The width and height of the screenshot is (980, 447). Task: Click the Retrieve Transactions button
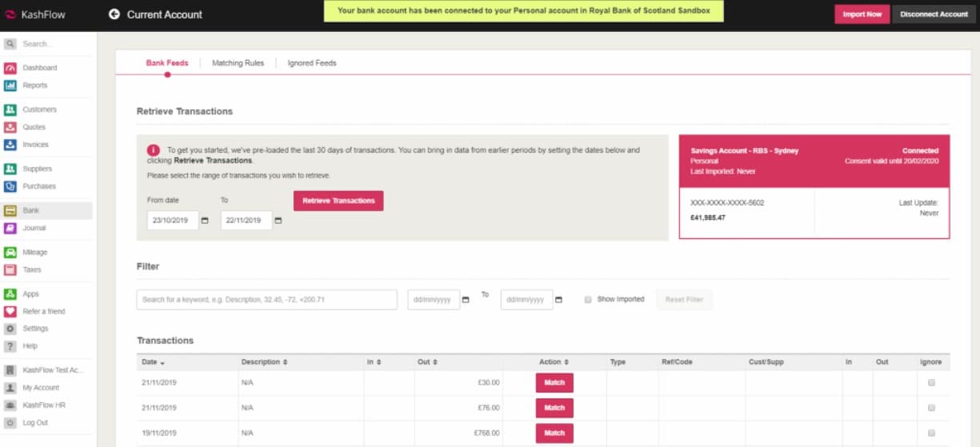point(338,201)
